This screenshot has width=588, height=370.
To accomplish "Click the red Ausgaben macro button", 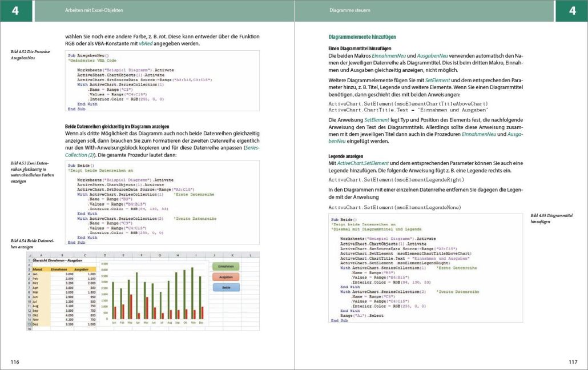I will pyautogui.click(x=225, y=276).
